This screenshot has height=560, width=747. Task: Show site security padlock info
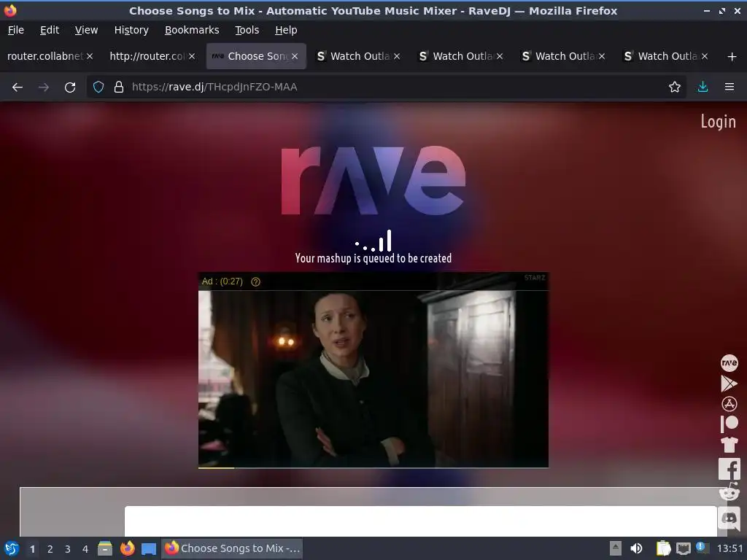coord(119,87)
